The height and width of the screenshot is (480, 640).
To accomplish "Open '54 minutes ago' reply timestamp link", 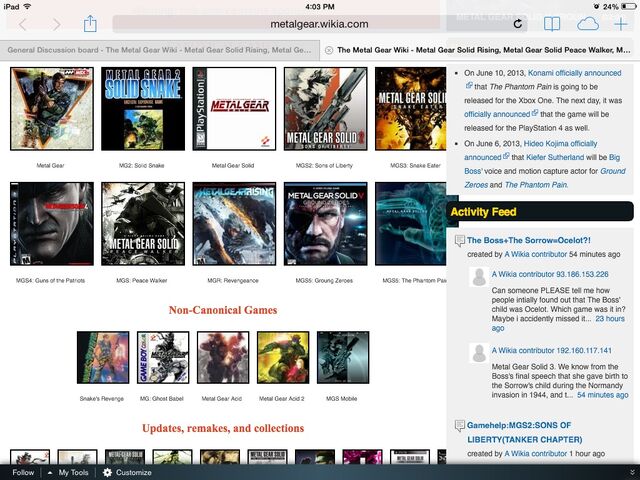I will point(602,395).
